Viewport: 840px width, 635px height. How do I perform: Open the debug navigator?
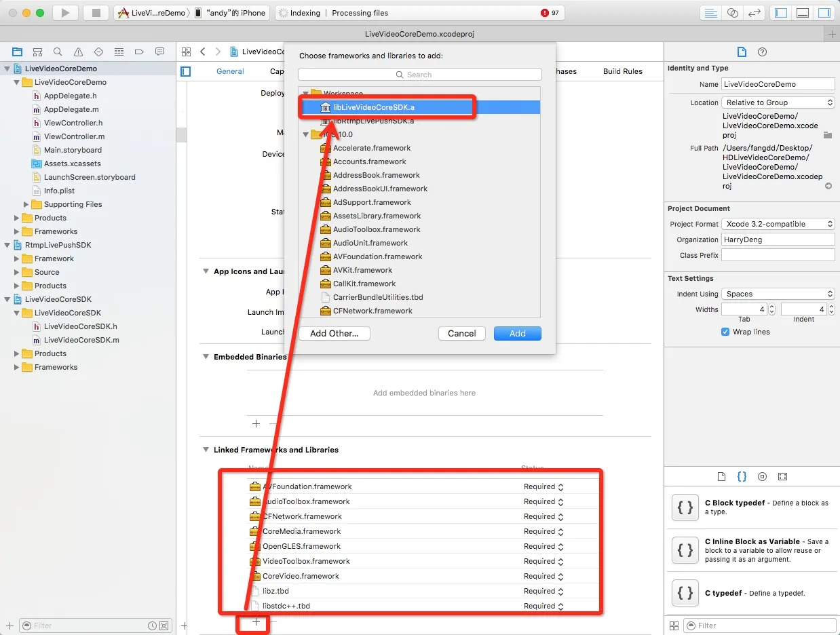tap(119, 52)
